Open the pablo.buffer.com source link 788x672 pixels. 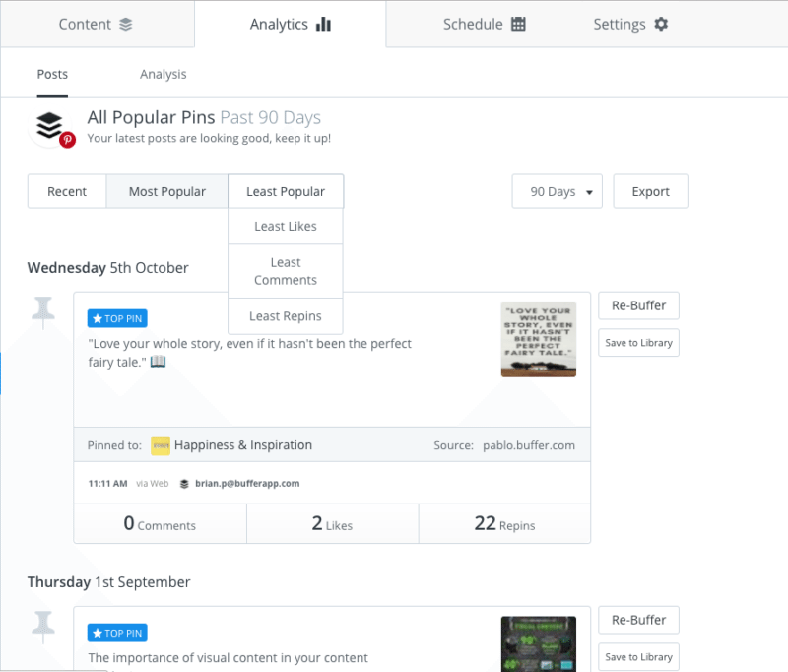529,445
